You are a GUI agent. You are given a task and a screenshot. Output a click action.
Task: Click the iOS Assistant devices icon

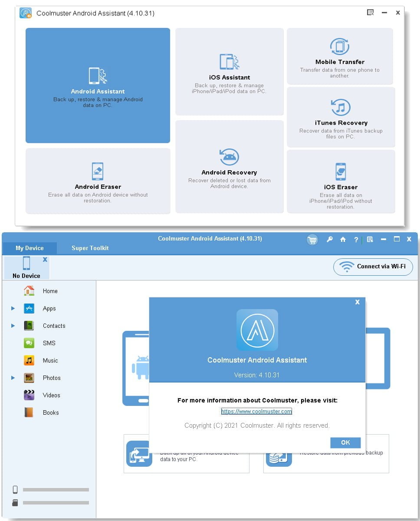(229, 62)
